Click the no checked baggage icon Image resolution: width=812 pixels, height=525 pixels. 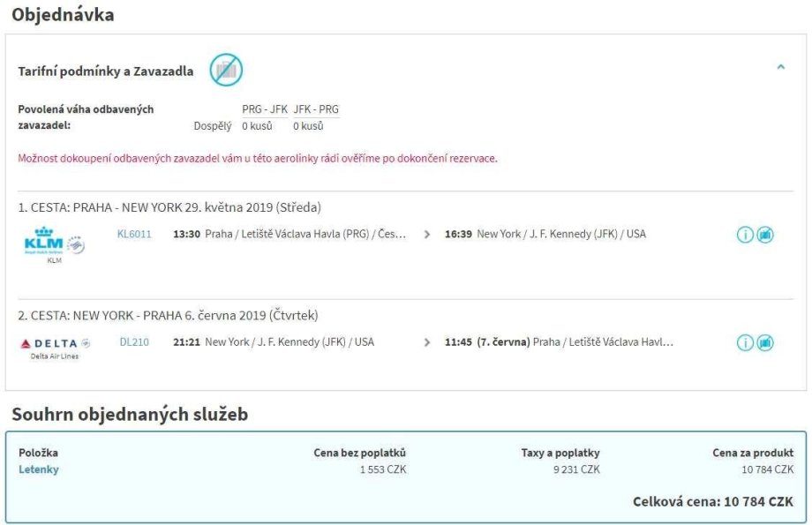pos(226,71)
